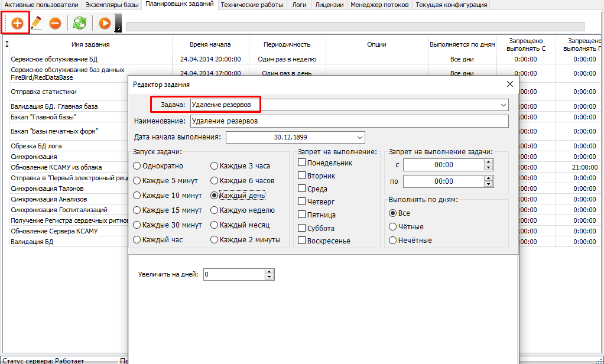
Task: Choose Чётные days option
Action: click(407, 226)
